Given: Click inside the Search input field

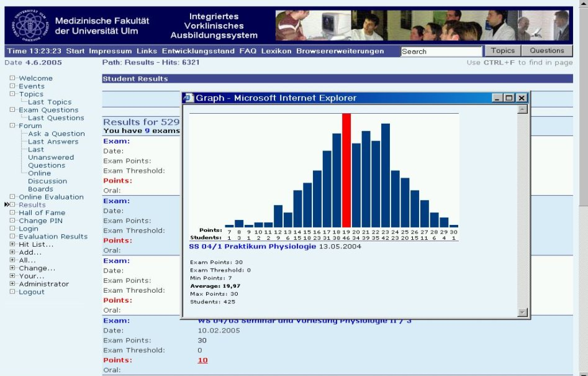Looking at the screenshot, I should click(441, 52).
